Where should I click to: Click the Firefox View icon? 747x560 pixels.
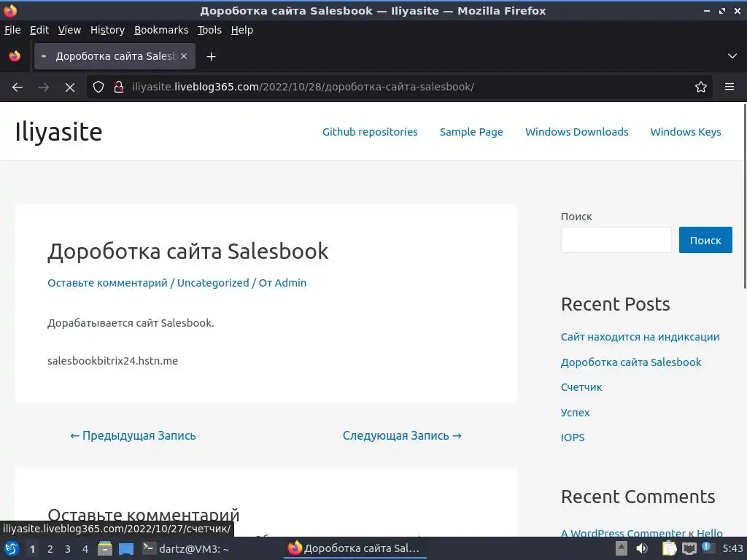pyautogui.click(x=15, y=56)
